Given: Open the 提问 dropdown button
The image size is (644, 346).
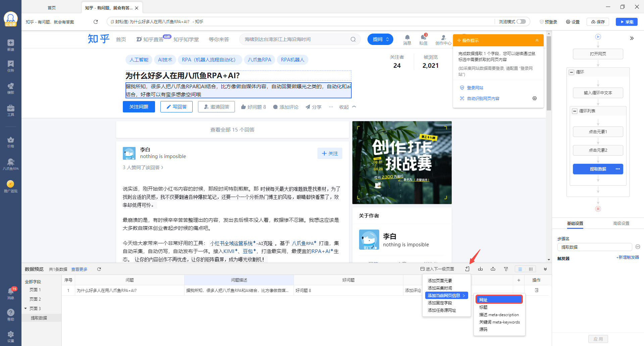Looking at the screenshot, I should [x=380, y=39].
